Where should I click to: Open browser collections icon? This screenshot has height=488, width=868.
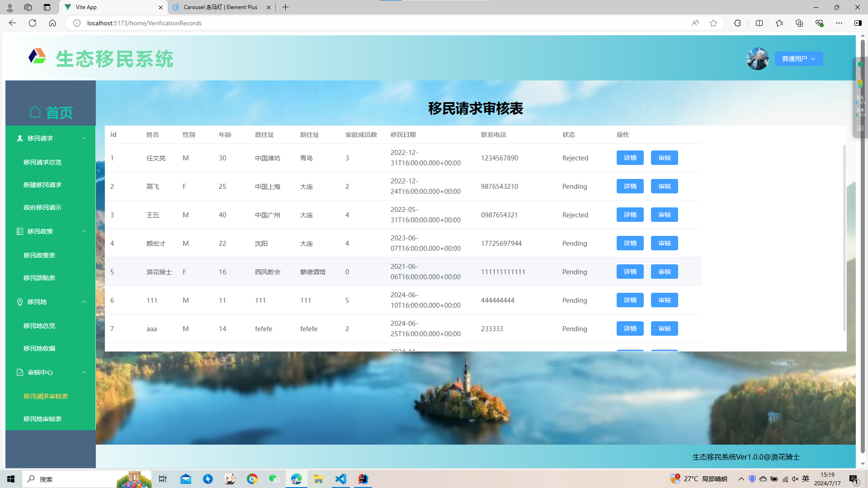coord(799,23)
